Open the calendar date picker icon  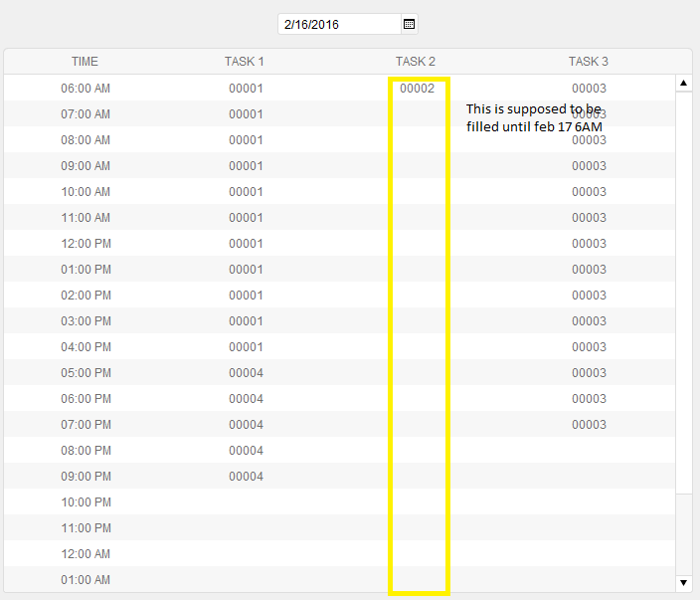point(408,24)
